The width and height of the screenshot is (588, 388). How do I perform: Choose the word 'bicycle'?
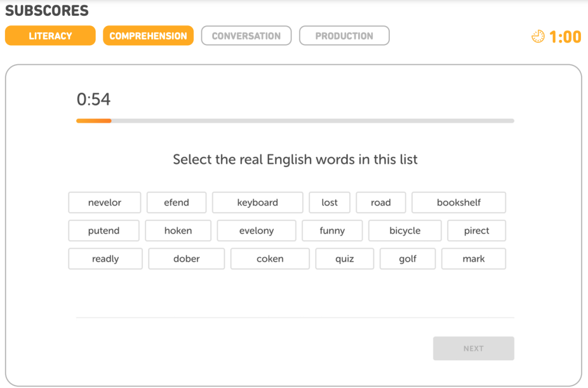coord(405,231)
